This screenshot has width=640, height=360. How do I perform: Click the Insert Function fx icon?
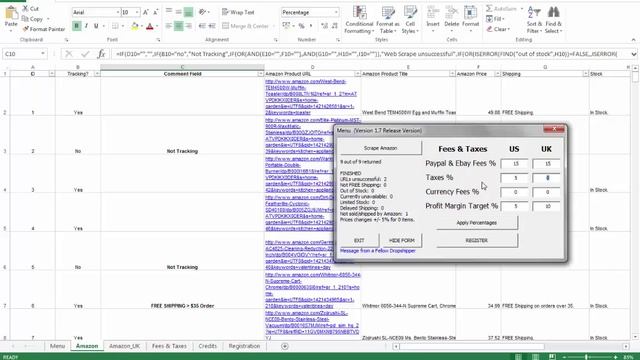tap(101, 54)
